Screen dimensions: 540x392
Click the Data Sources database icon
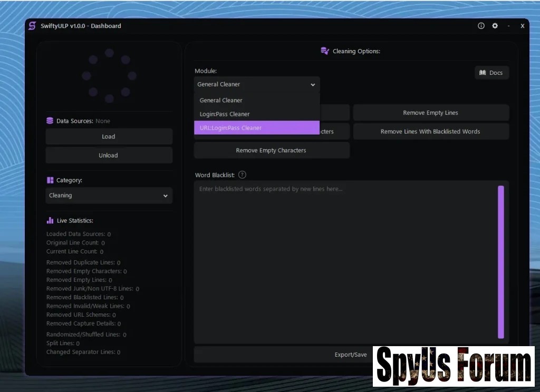tap(50, 121)
